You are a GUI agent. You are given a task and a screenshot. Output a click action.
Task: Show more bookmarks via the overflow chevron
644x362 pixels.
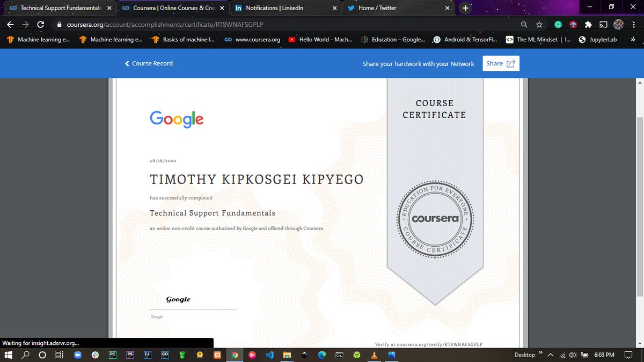(x=633, y=39)
